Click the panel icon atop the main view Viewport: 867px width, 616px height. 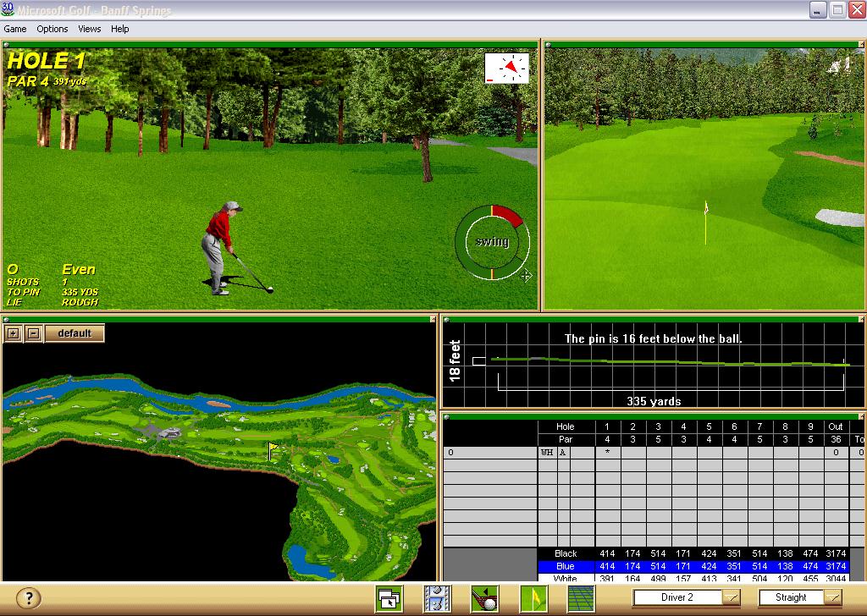coord(6,45)
